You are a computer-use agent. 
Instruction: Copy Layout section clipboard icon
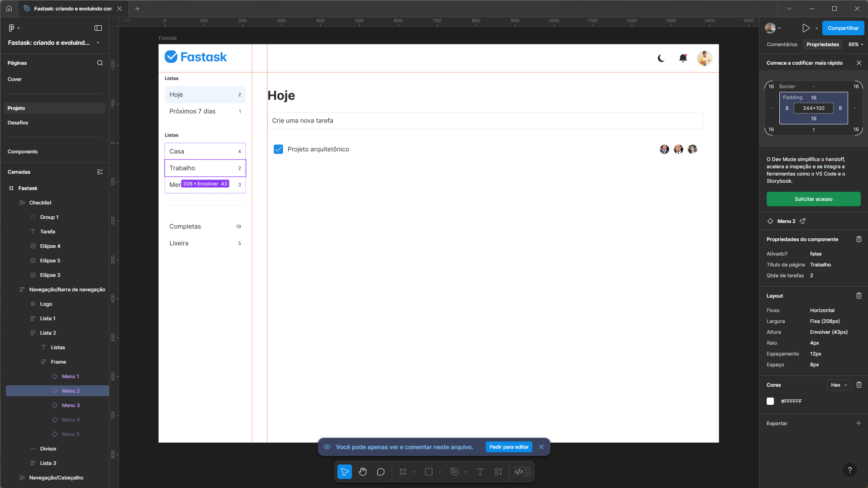click(x=859, y=296)
